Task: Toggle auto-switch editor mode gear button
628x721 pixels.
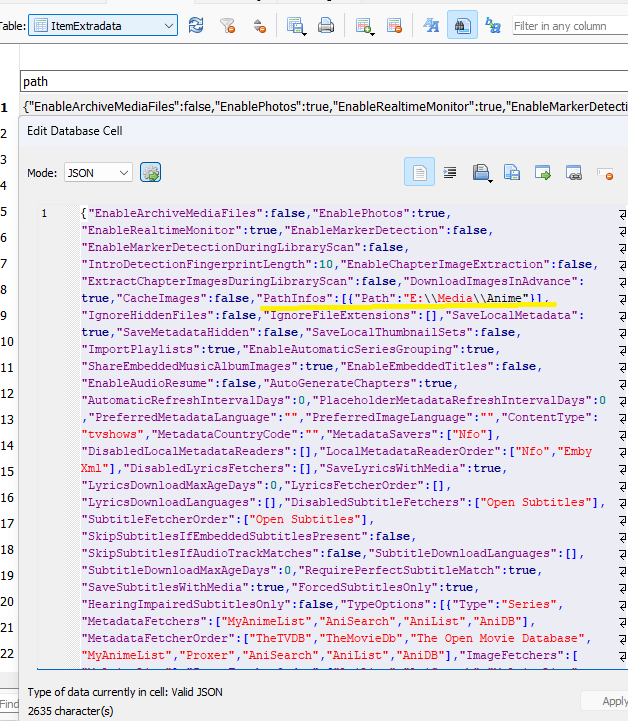Action: tap(150, 173)
